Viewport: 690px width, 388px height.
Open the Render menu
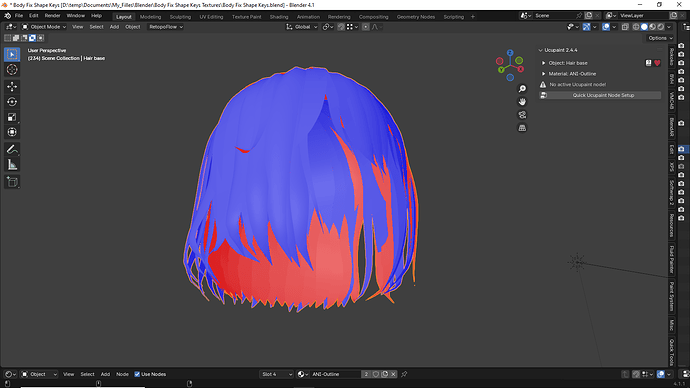pos(52,16)
